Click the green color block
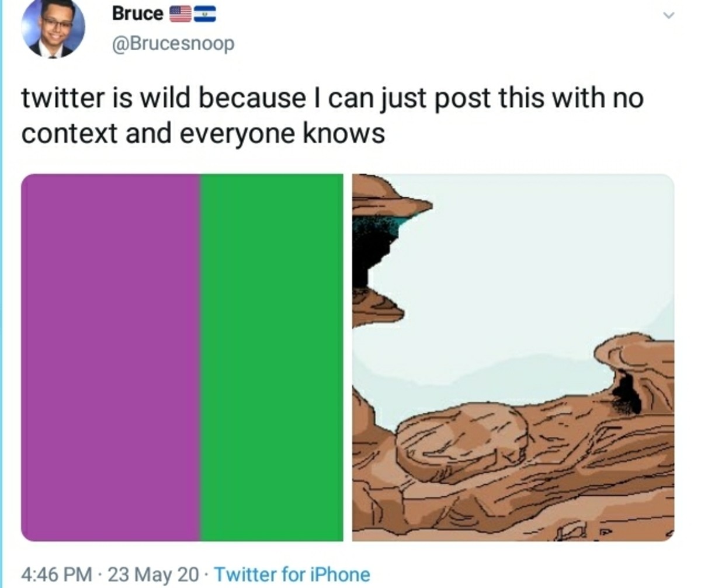The height and width of the screenshot is (588, 701). click(x=272, y=356)
